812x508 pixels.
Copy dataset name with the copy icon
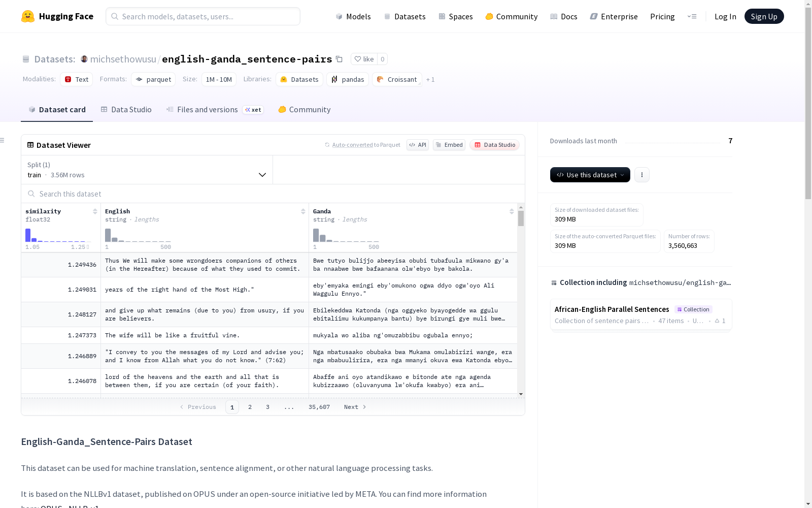click(x=339, y=59)
